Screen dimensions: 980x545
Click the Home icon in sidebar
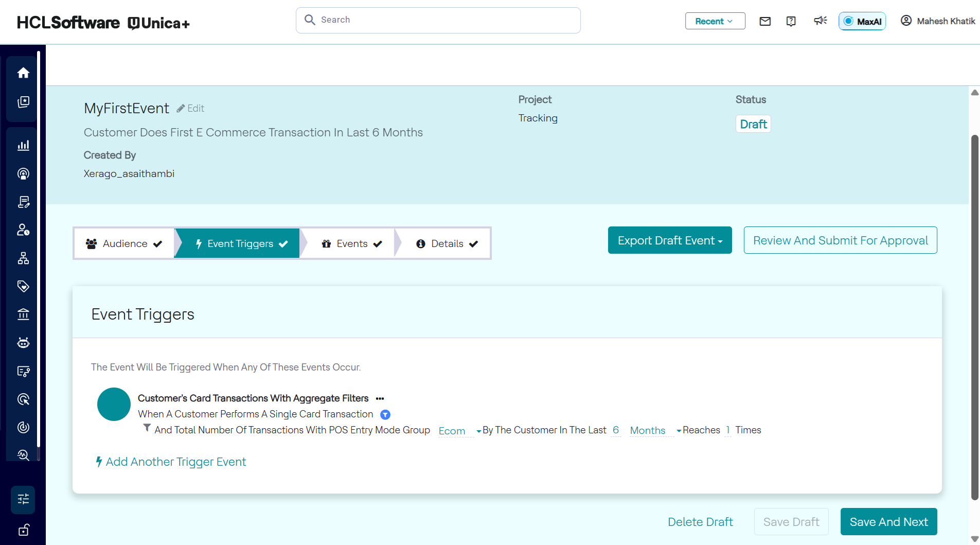[x=23, y=73]
